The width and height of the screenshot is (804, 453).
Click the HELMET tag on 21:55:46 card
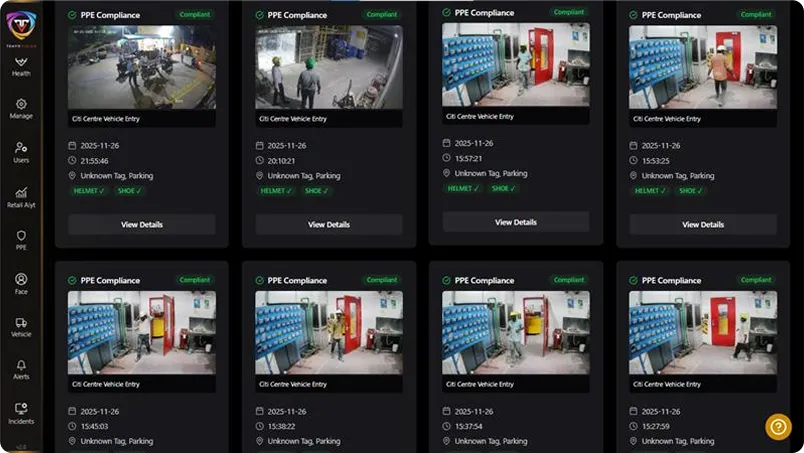pyautogui.click(x=89, y=191)
